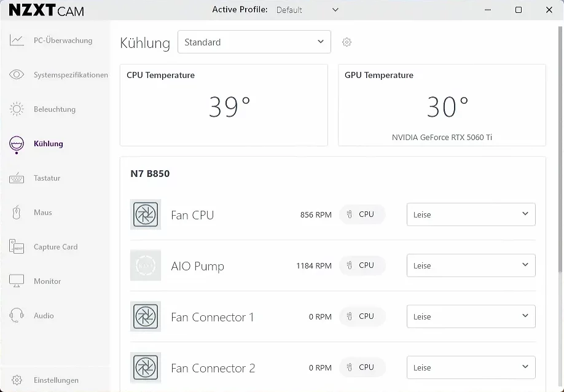Open Einstellungen in the sidebar

[x=55, y=380]
